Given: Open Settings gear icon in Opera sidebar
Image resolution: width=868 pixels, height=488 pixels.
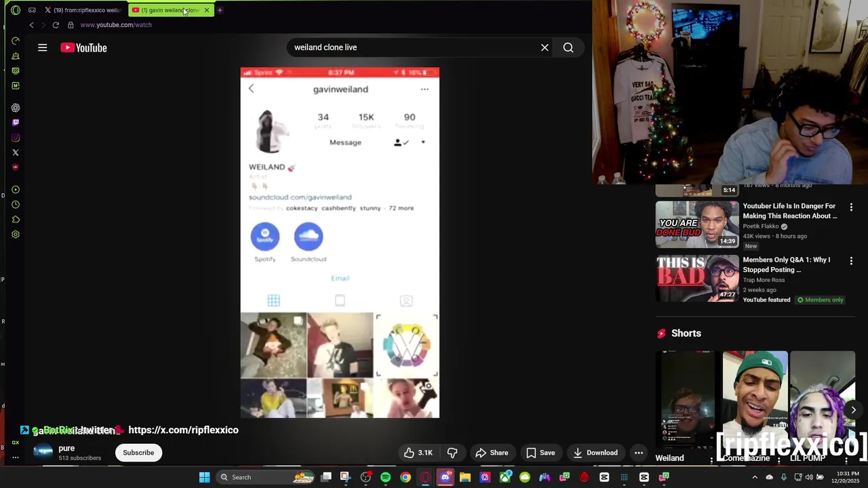Looking at the screenshot, I should [x=16, y=235].
